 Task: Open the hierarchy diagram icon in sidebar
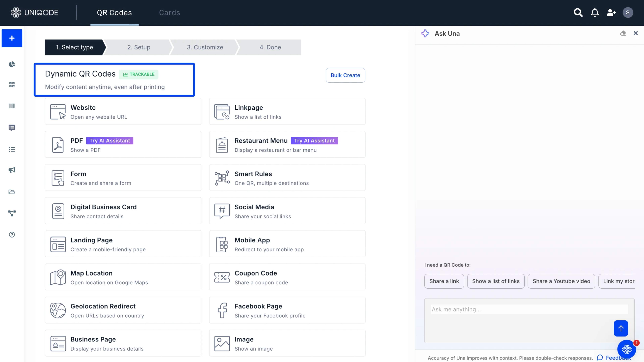coord(12,213)
